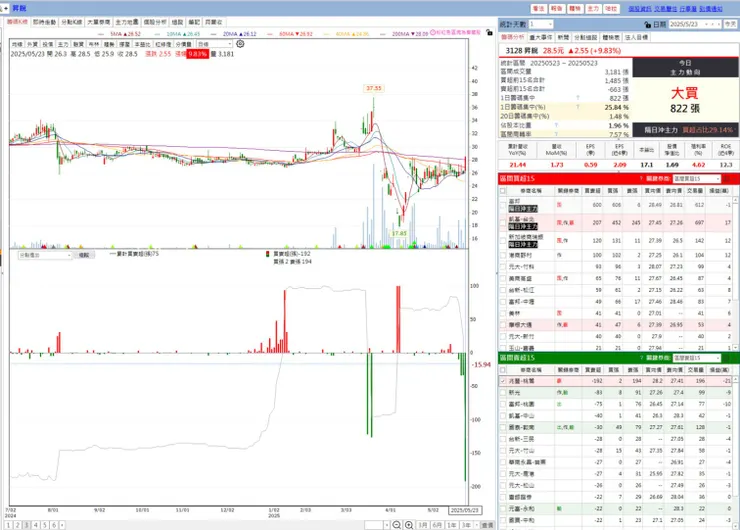The width and height of the screenshot is (740, 530).
Task: Click the help icon in the green 區間賣超15 header
Action: (641, 358)
